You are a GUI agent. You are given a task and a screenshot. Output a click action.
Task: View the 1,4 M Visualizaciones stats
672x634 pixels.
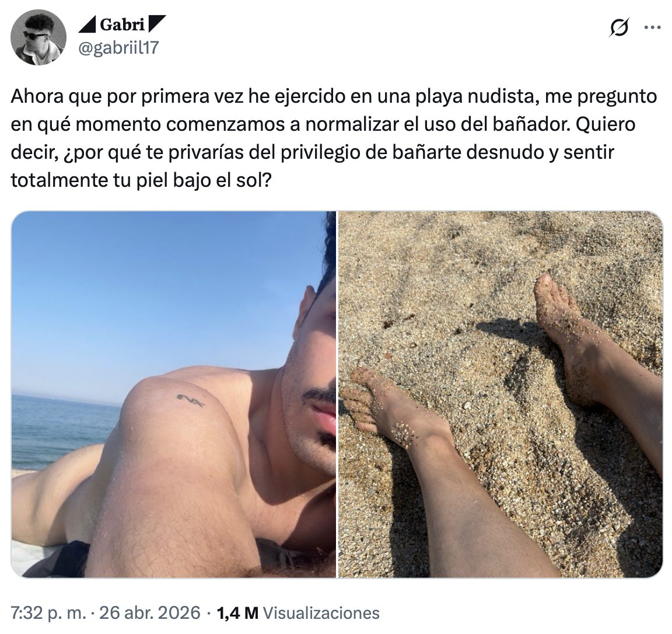[x=298, y=612]
